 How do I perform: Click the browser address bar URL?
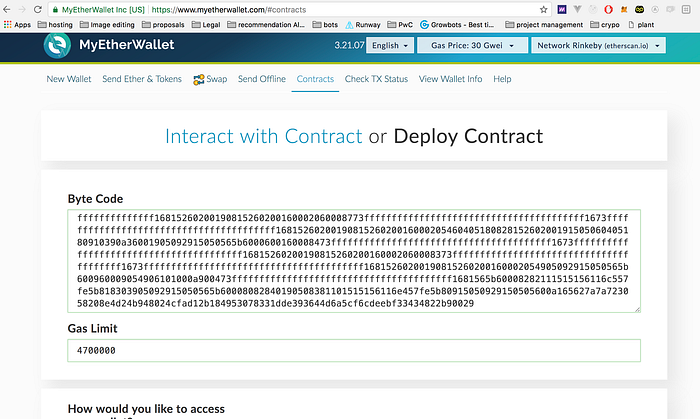click(x=229, y=9)
